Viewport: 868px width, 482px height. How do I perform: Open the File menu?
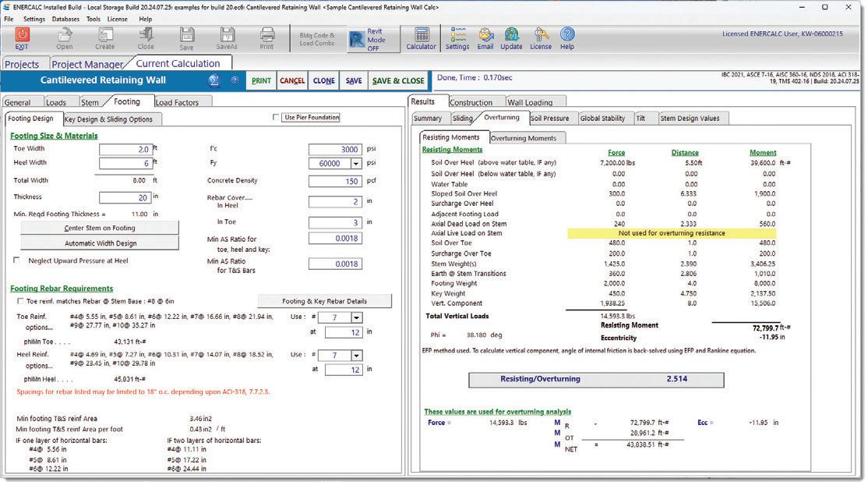pyautogui.click(x=9, y=19)
